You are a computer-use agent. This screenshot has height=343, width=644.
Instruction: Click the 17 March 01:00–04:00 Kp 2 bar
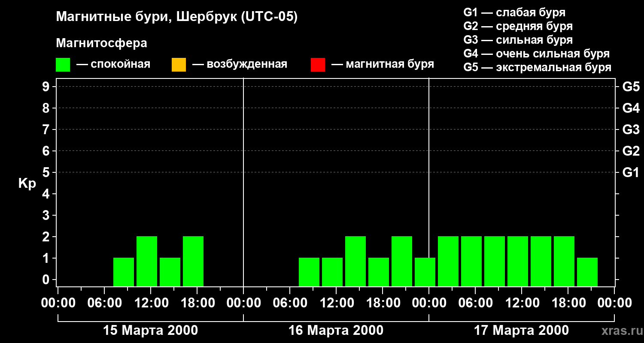click(448, 261)
